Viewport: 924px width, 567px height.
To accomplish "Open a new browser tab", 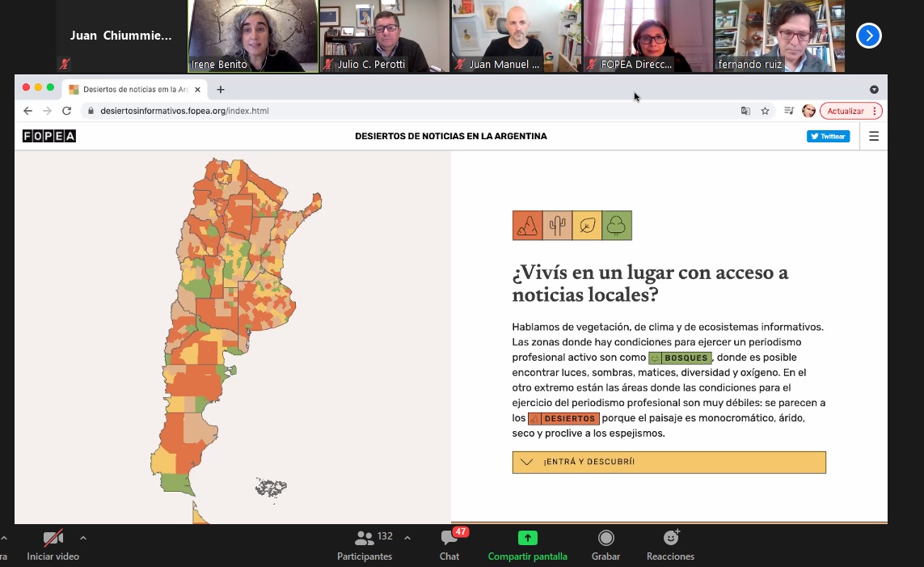I will pyautogui.click(x=220, y=89).
